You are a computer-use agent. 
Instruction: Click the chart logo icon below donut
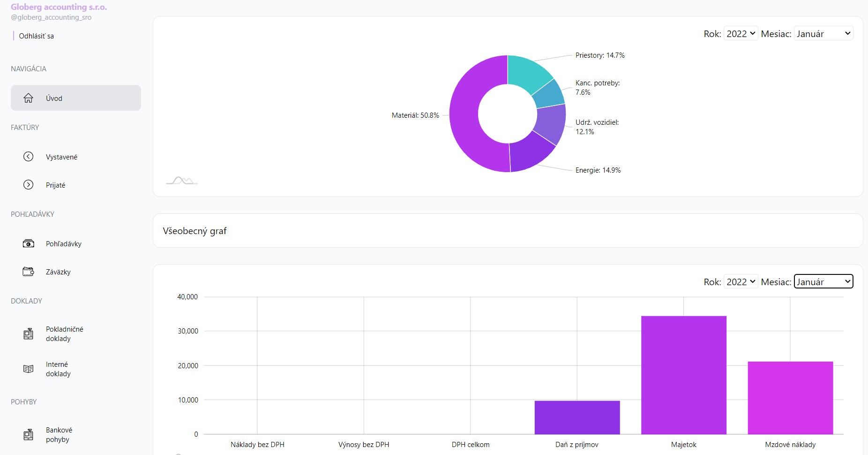click(182, 181)
